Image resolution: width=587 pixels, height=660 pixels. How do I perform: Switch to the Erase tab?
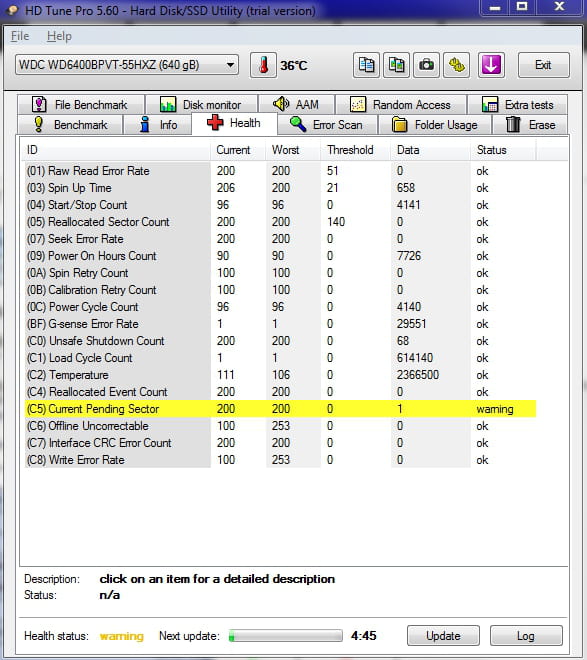click(x=530, y=125)
